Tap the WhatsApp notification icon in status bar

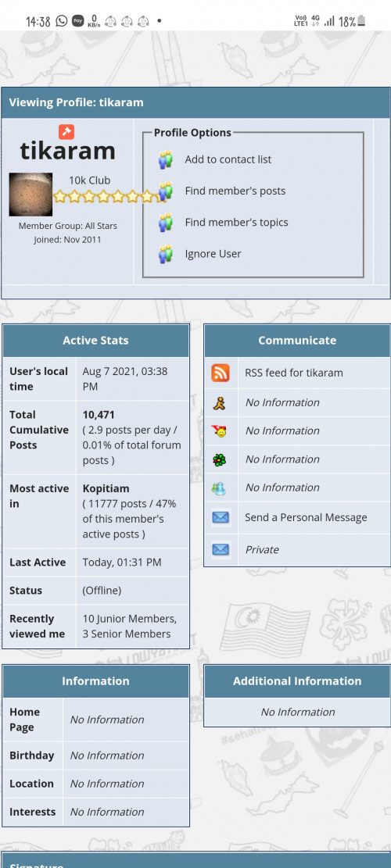(x=62, y=21)
